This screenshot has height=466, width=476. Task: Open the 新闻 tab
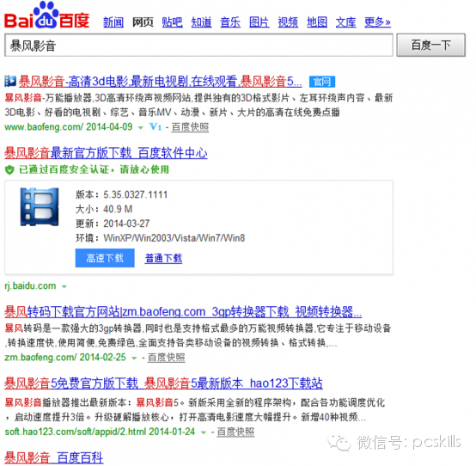113,22
